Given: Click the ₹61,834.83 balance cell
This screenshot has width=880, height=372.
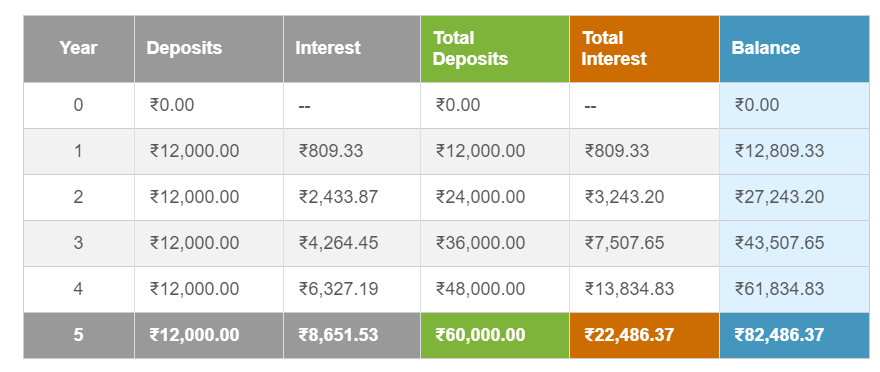Looking at the screenshot, I should pos(794,290).
